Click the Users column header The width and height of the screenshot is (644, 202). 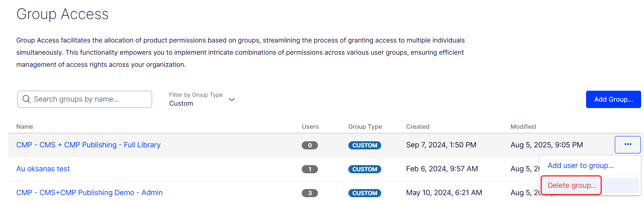point(310,127)
